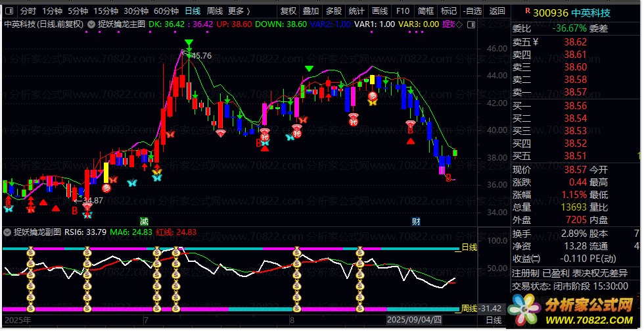This screenshot has width=644, height=331.
Task: Click the 捉妖擒龙主图 indicator name
Action: click(122, 24)
